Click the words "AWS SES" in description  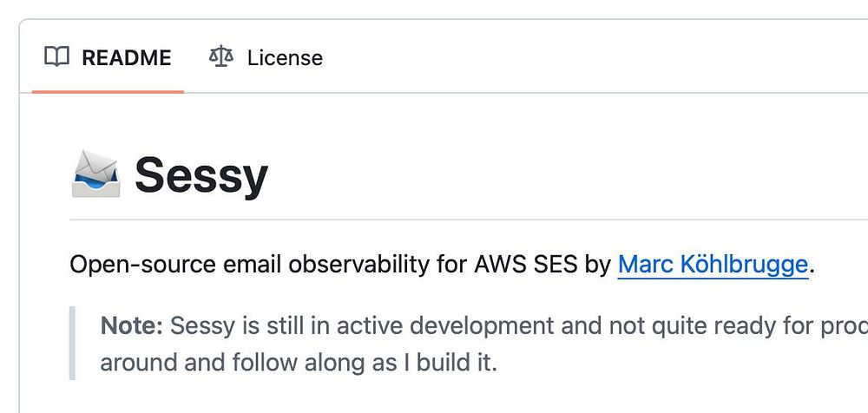526,264
